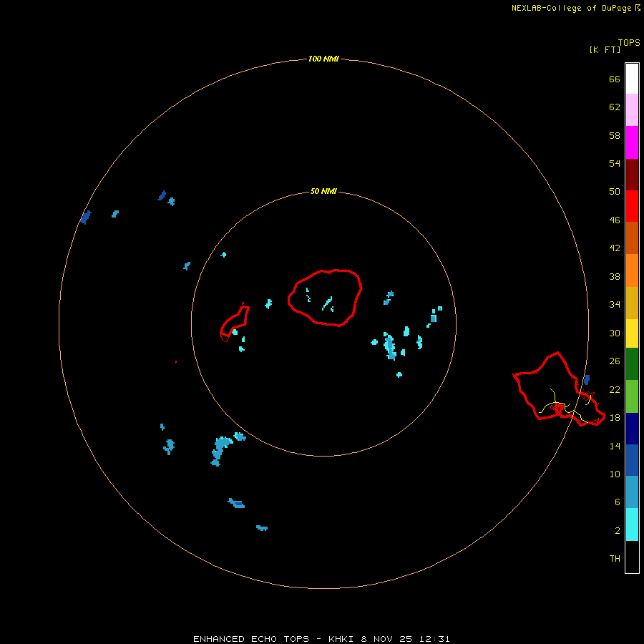Click the TH legend label
This screenshot has height=644, width=644.
(615, 559)
